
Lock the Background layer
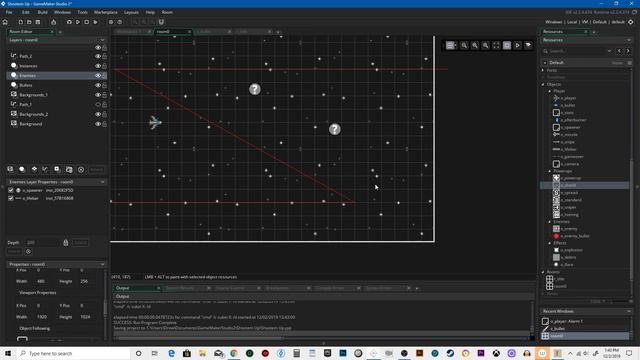(x=104, y=124)
